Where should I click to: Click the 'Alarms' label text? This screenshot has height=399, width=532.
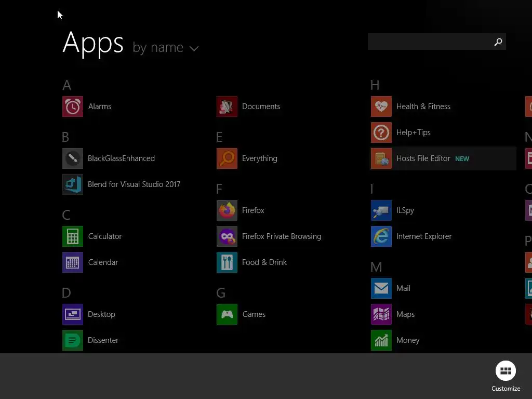(100, 107)
